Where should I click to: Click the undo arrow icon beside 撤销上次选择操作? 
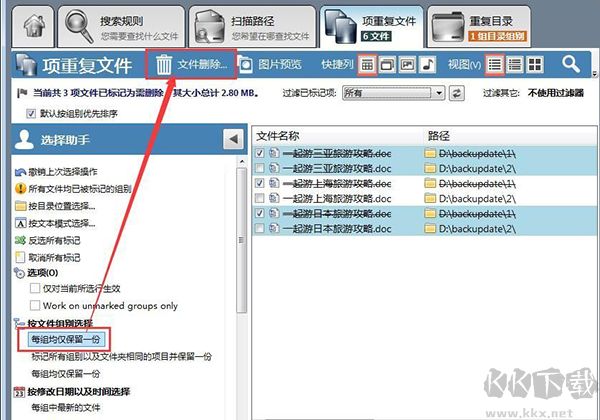click(20, 172)
